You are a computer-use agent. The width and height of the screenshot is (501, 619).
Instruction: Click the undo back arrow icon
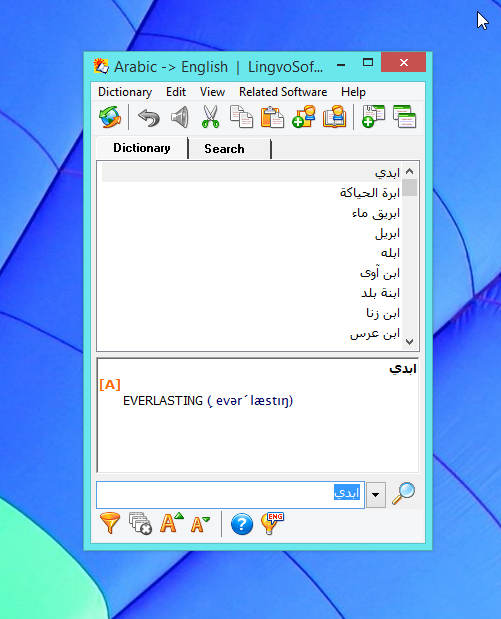coord(149,118)
